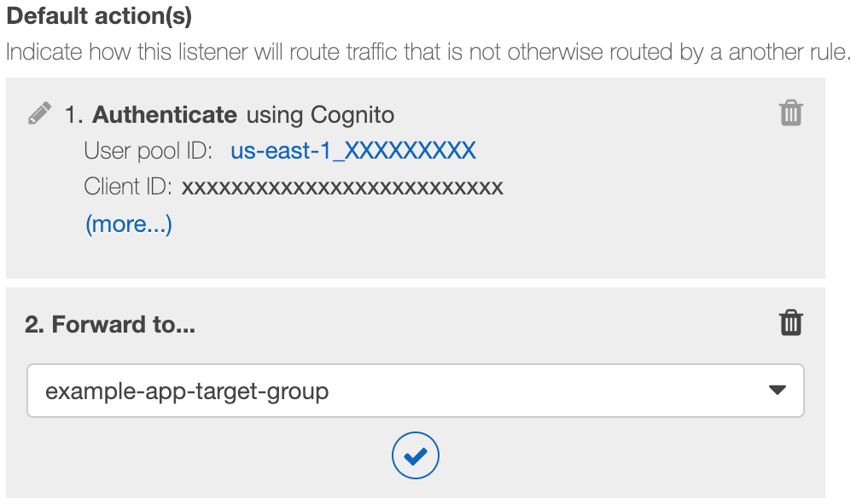Click the example-app-target-group text
The height and width of the screenshot is (504, 862).
click(x=187, y=391)
